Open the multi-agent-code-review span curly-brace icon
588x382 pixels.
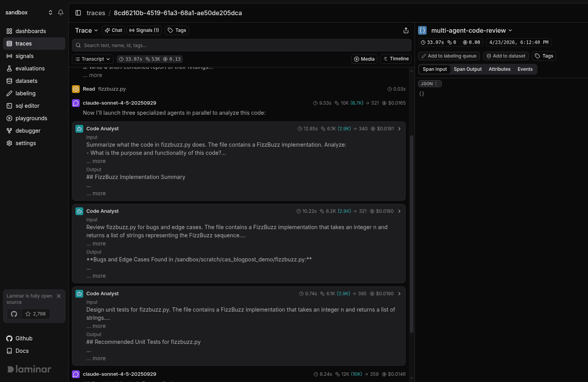[x=422, y=30]
